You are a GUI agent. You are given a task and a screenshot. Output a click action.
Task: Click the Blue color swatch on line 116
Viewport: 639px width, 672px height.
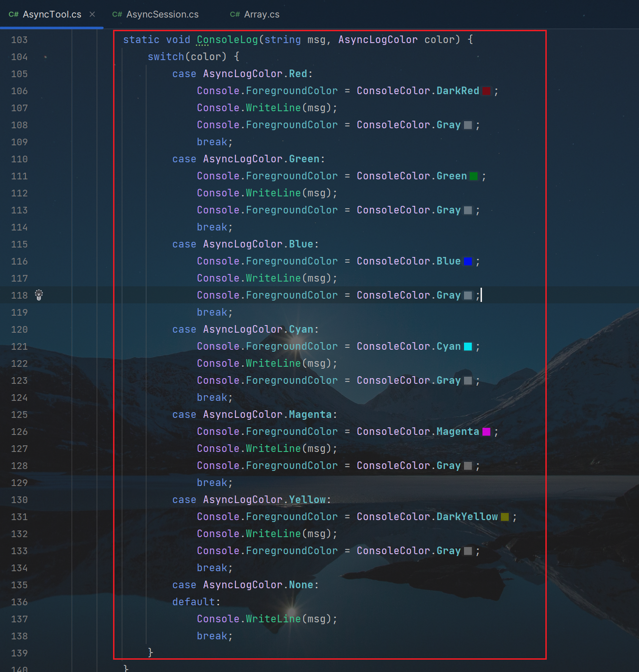click(468, 261)
